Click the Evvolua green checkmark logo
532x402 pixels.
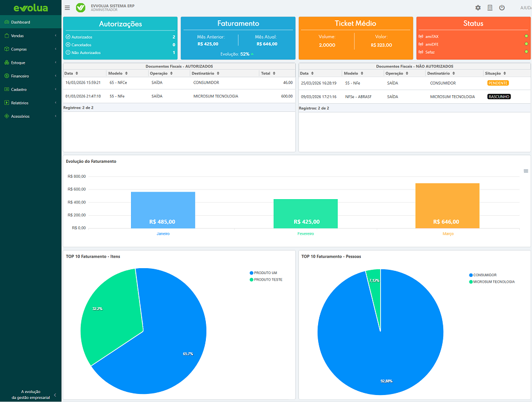[81, 8]
